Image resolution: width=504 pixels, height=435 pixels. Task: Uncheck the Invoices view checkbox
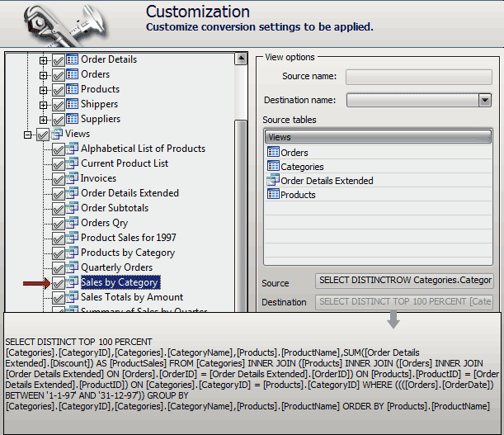[x=59, y=179]
